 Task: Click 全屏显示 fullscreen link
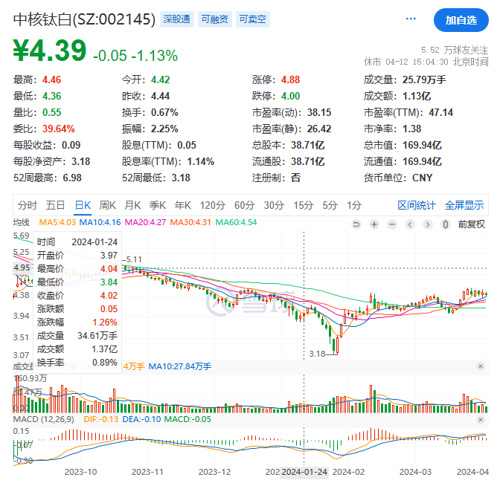pos(464,205)
